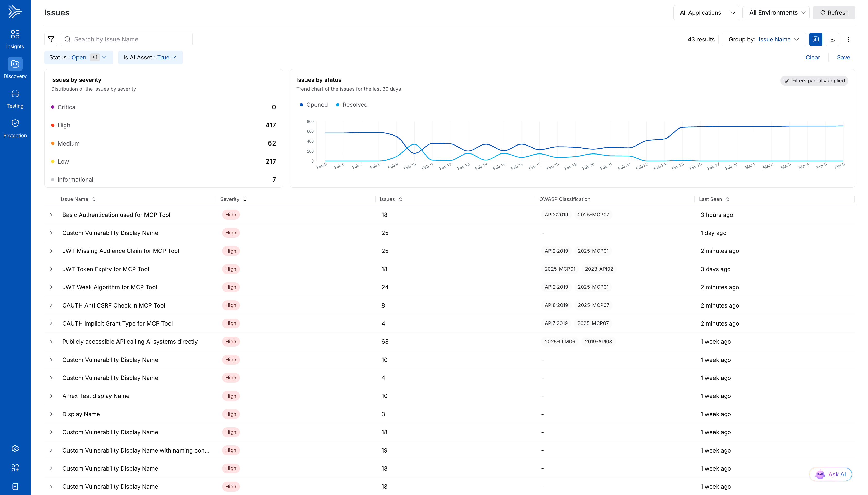Open the filter funnel icon
Viewport: 868px width, 495px height.
pyautogui.click(x=51, y=39)
